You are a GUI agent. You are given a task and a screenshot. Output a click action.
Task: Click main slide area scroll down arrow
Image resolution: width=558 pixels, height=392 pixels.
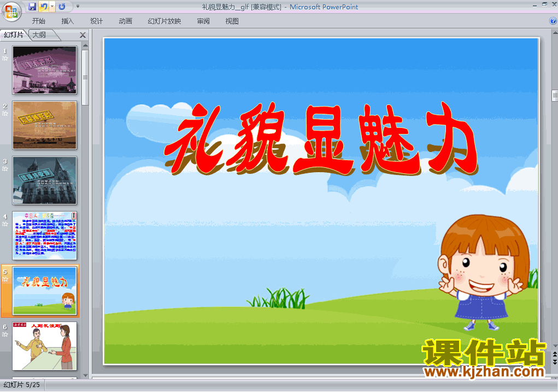point(555,346)
